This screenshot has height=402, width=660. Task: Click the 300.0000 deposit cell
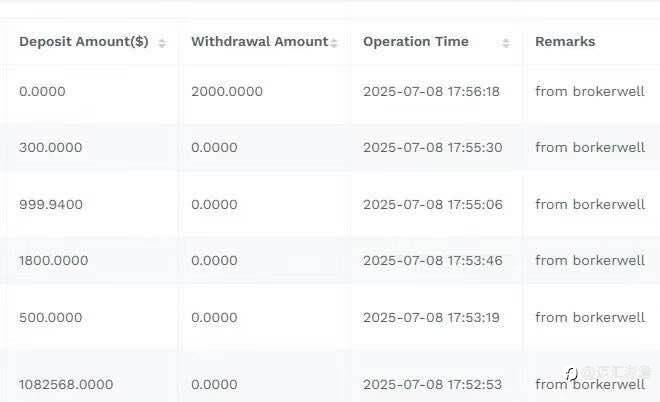coord(50,148)
